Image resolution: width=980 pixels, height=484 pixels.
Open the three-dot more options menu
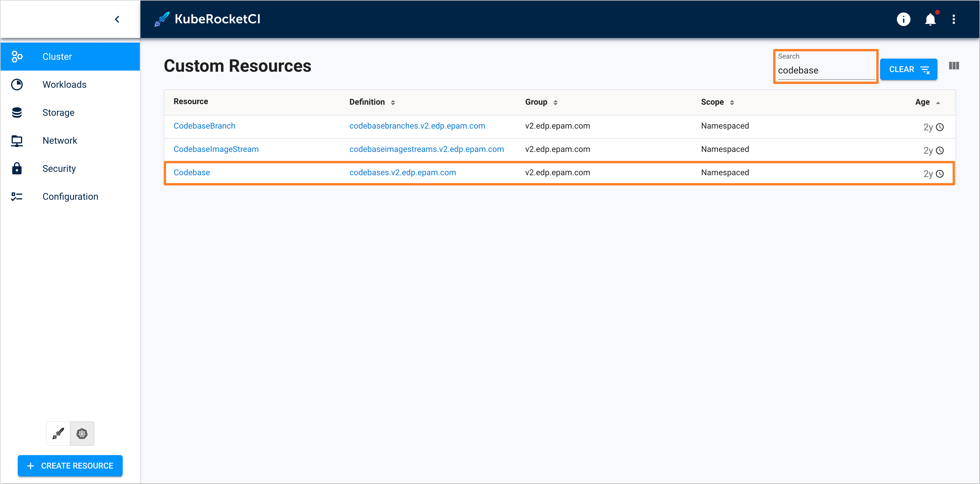pos(953,19)
